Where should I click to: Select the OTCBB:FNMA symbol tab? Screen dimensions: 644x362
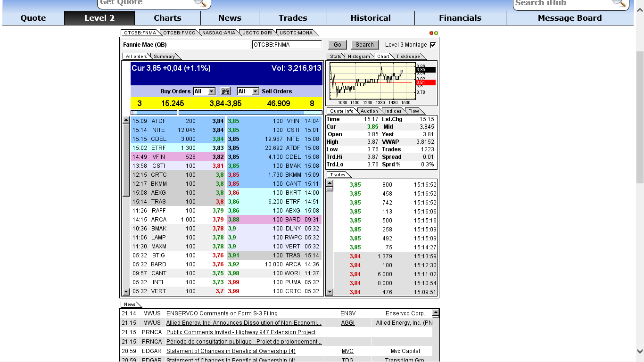pos(140,33)
